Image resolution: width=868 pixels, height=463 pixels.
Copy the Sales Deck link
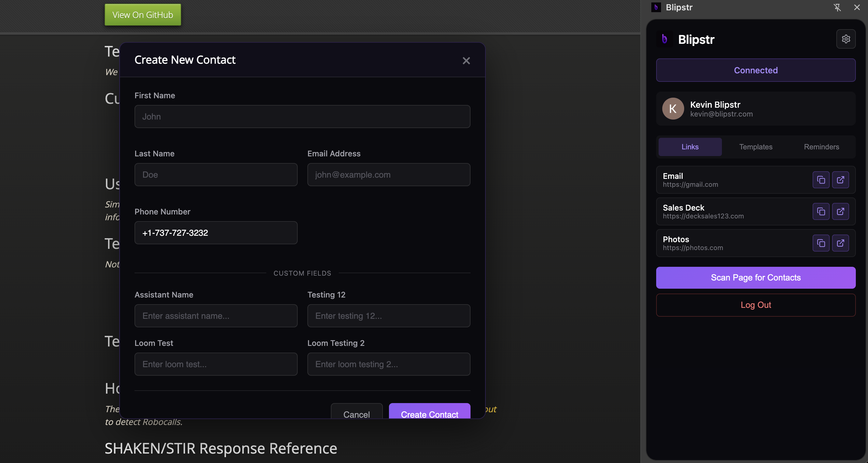[x=821, y=211]
